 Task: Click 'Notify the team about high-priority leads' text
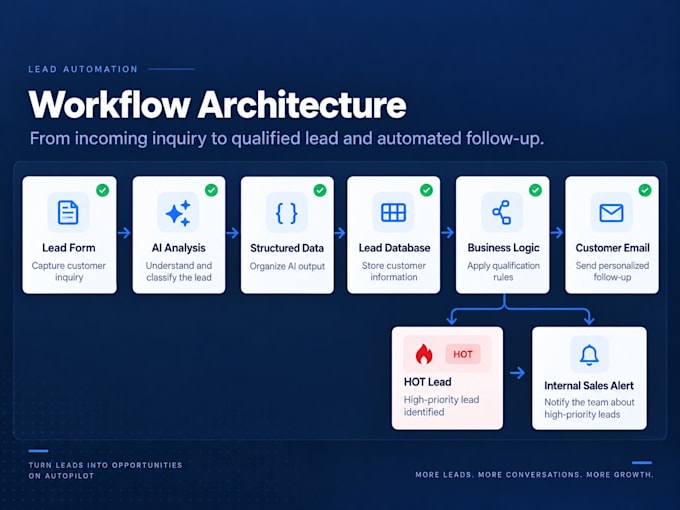[x=589, y=409]
